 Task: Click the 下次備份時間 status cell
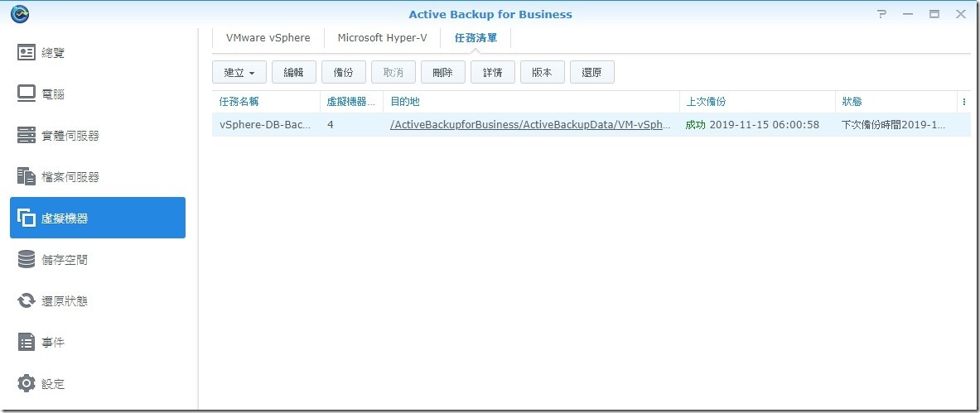click(896, 124)
